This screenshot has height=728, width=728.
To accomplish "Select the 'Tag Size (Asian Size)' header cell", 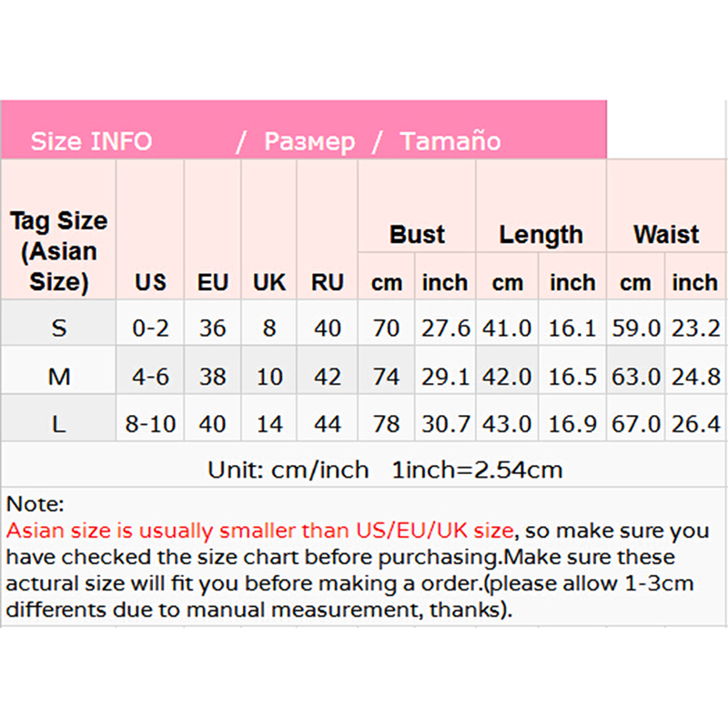I will click(x=58, y=250).
